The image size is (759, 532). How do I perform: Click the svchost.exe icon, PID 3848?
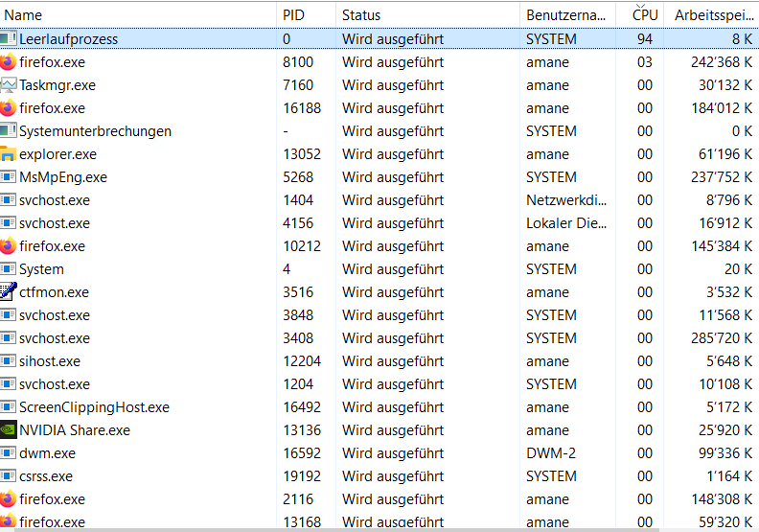click(x=9, y=314)
